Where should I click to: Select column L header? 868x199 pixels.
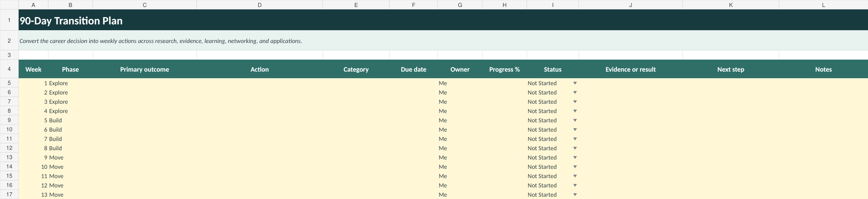[x=824, y=5]
